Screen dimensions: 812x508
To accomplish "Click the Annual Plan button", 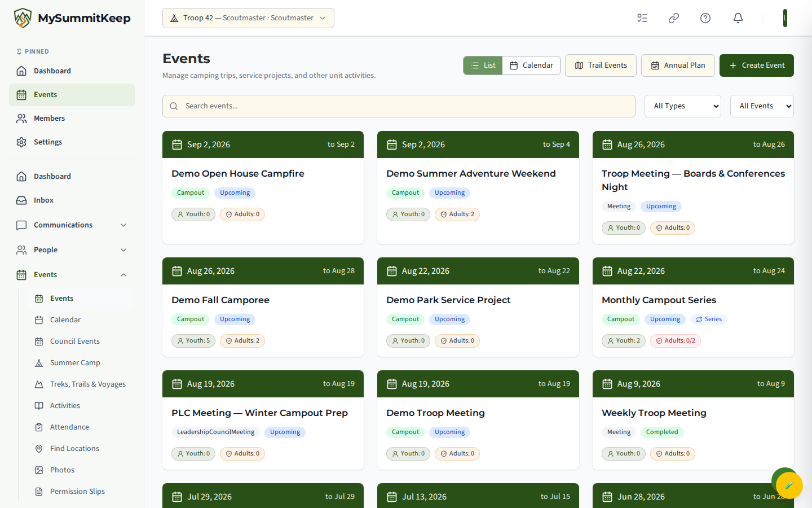I will click(x=678, y=65).
